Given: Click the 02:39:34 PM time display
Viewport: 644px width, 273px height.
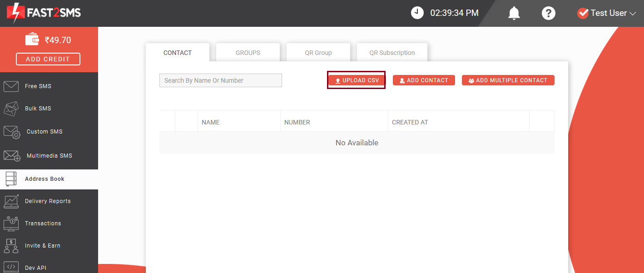Looking at the screenshot, I should point(455,13).
